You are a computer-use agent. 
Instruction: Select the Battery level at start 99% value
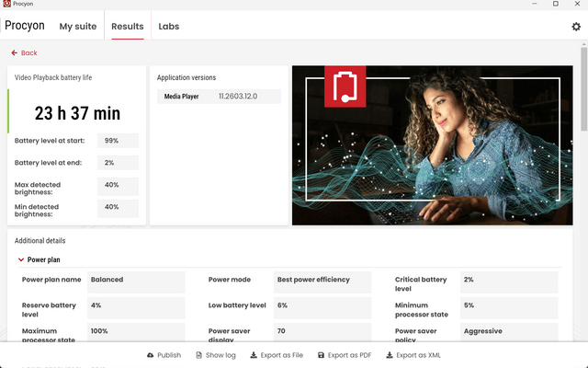[118, 141]
